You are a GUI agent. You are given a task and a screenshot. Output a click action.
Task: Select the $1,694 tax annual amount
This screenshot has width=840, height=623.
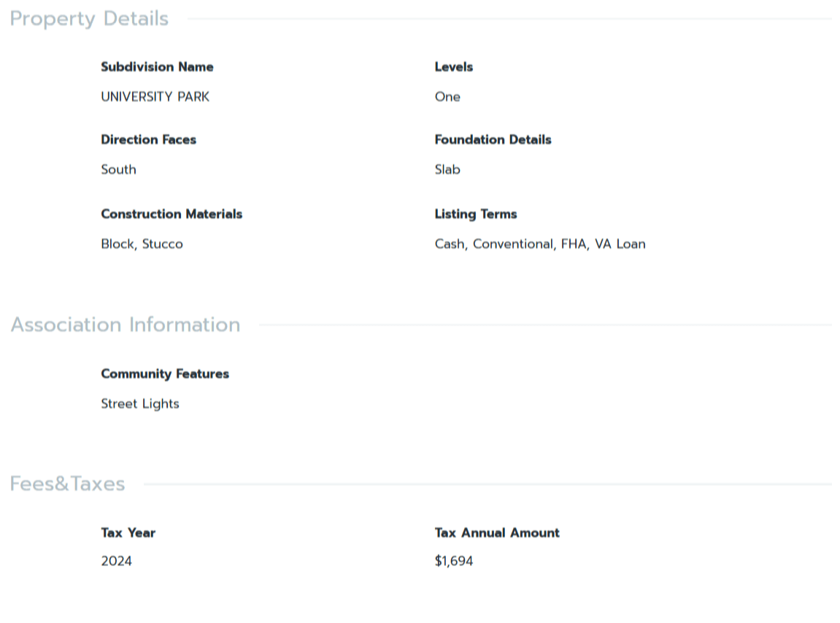(x=453, y=562)
